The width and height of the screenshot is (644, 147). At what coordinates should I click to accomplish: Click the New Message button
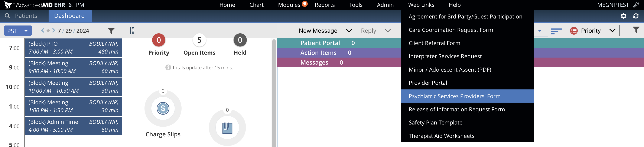click(x=318, y=31)
